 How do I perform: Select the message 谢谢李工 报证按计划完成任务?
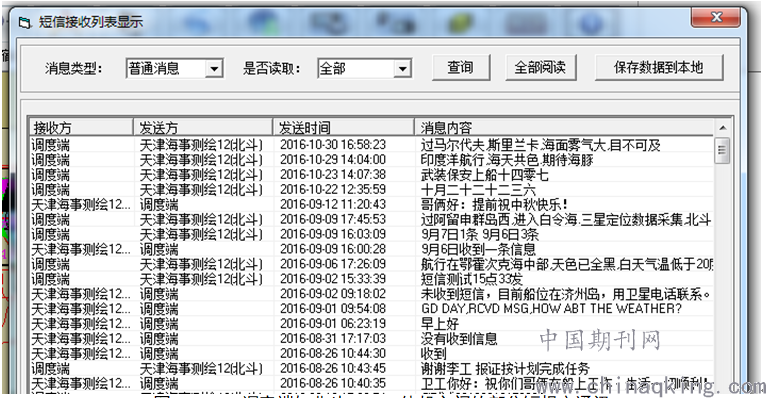tap(505, 368)
